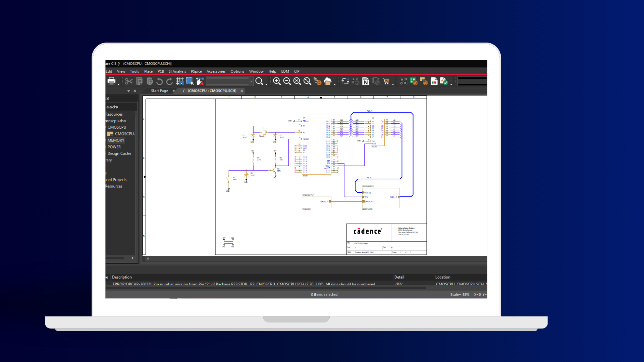Select the area select tool
644x362 pixels.
(190, 81)
